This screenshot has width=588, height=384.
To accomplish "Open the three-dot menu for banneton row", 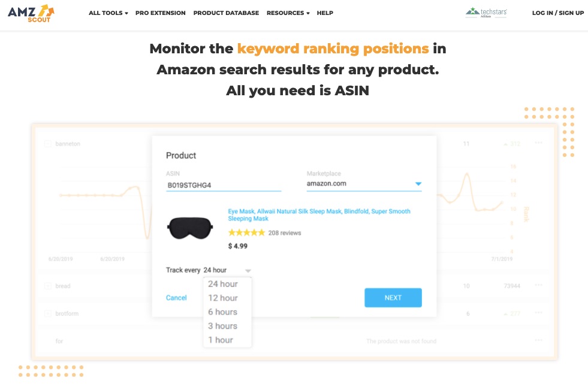I will pyautogui.click(x=538, y=143).
